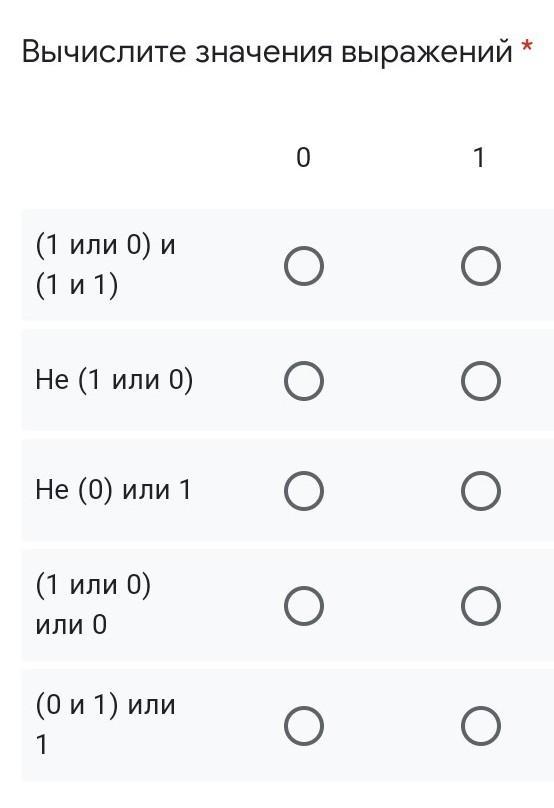The height and width of the screenshot is (808, 554).
Task: Mark 1 for 'Не (0) или 1'
Action: [480, 491]
